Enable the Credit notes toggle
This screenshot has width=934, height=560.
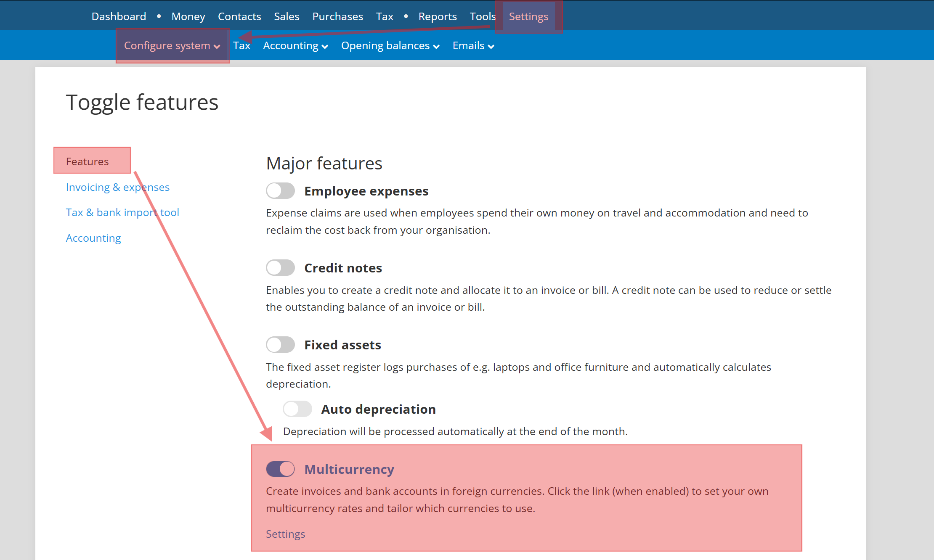tap(280, 268)
